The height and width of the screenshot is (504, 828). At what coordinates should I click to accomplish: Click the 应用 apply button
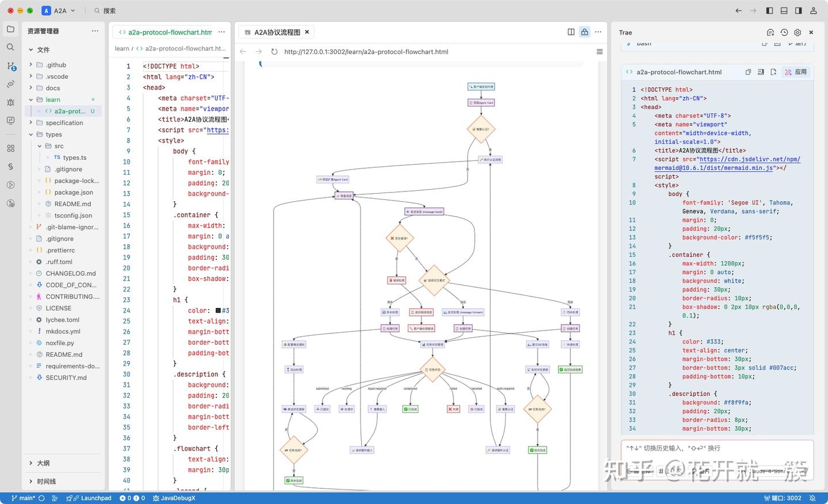[x=796, y=72]
